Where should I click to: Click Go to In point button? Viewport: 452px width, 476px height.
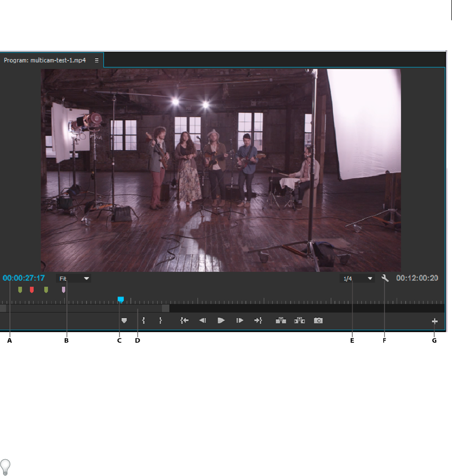pyautogui.click(x=184, y=321)
